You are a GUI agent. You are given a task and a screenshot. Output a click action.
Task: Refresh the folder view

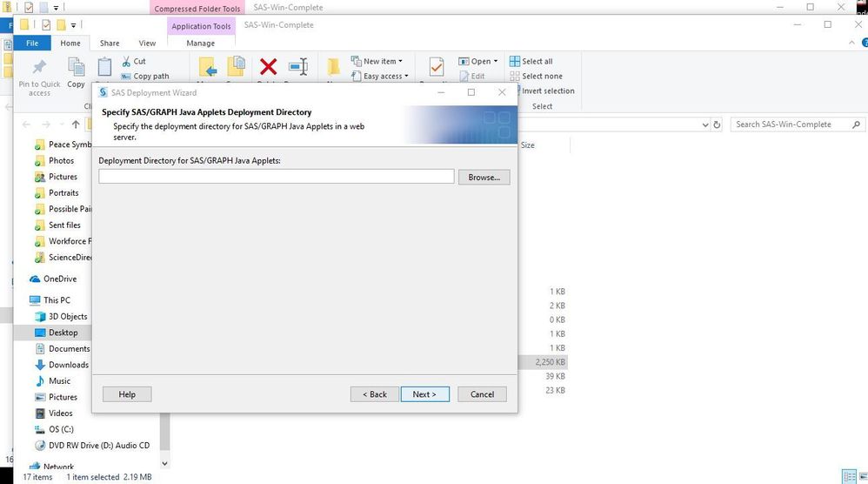[x=717, y=124]
